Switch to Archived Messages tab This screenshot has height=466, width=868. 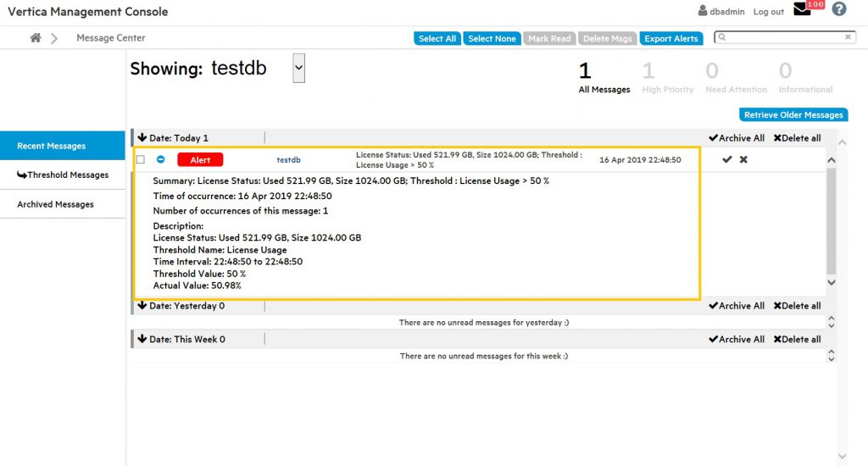55,204
